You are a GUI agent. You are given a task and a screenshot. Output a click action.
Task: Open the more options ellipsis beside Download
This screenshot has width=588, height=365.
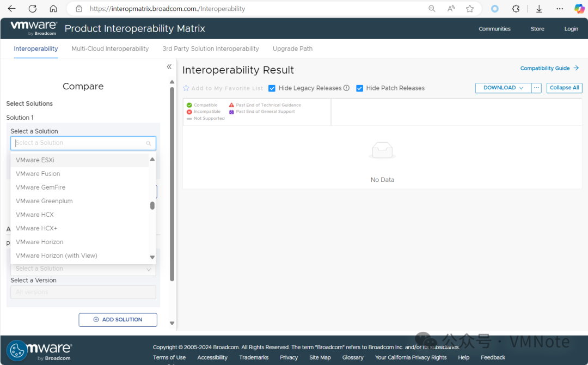[x=536, y=88]
